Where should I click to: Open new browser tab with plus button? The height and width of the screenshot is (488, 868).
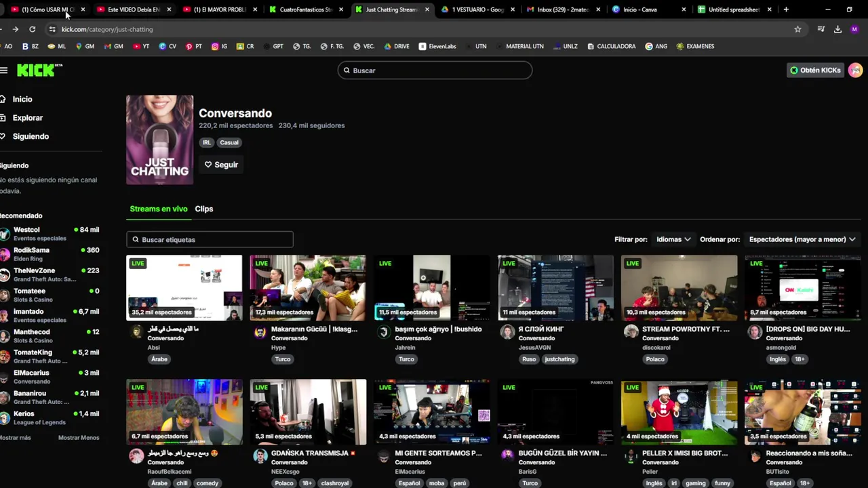[x=786, y=9]
